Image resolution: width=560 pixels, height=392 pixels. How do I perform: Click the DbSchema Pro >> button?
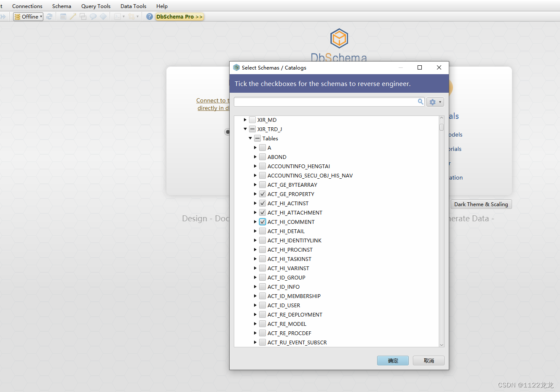click(x=180, y=16)
